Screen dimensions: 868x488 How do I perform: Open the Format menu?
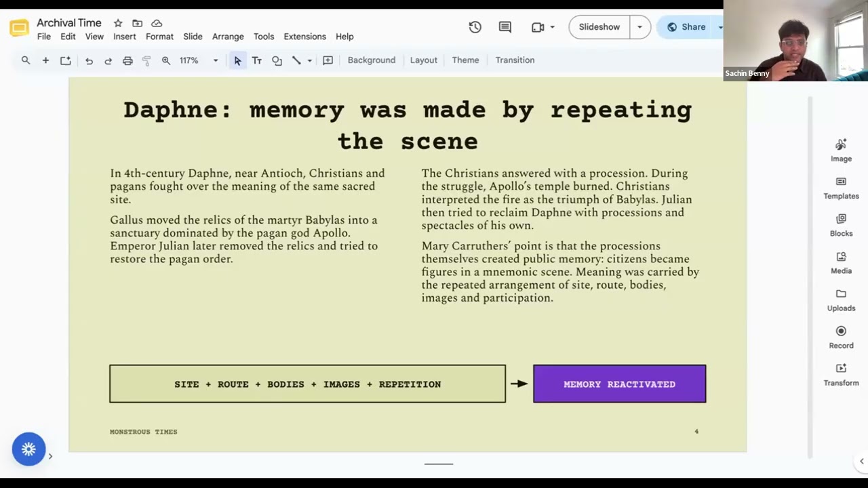[159, 37]
